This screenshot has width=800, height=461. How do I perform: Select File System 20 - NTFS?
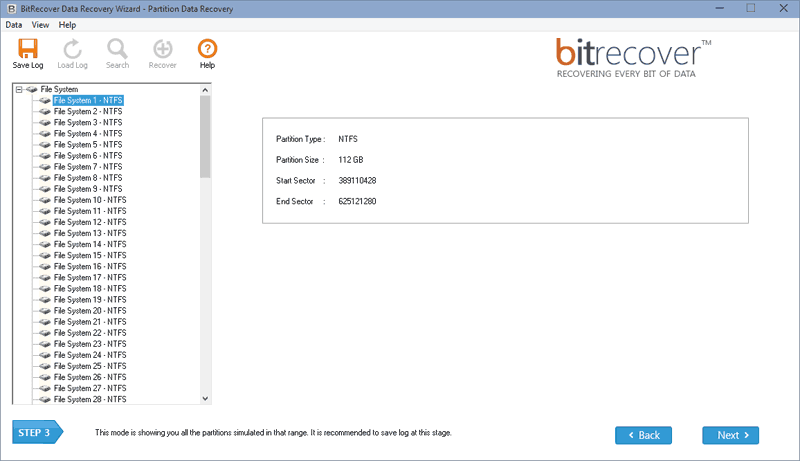click(x=90, y=311)
